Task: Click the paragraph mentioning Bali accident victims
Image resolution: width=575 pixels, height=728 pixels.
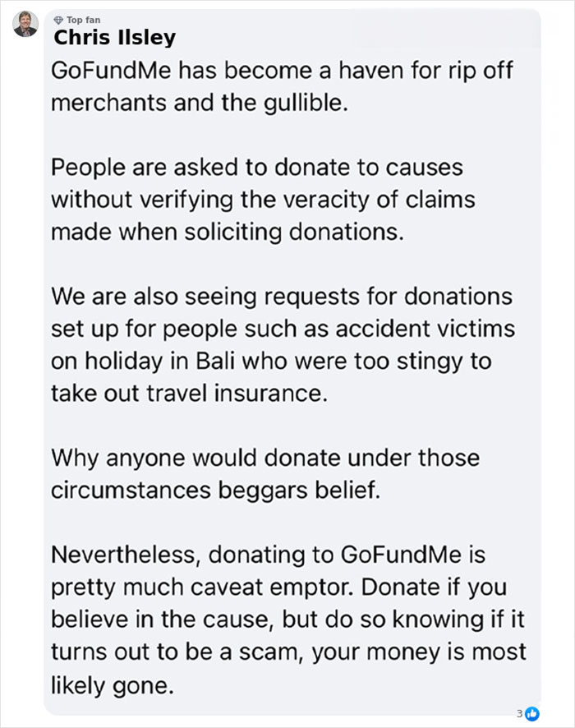Action: pos(283,345)
